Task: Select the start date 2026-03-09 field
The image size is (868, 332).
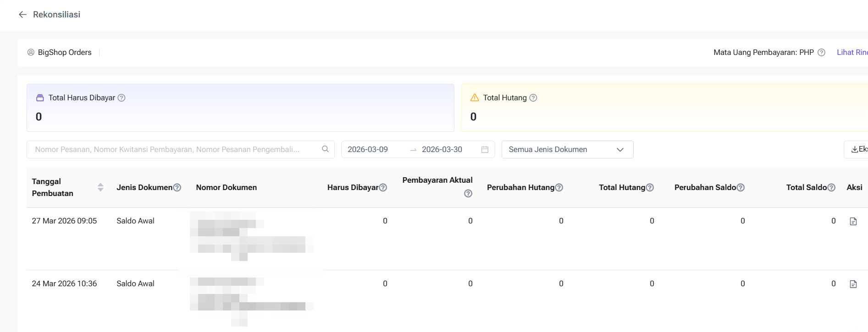Action: (x=368, y=150)
